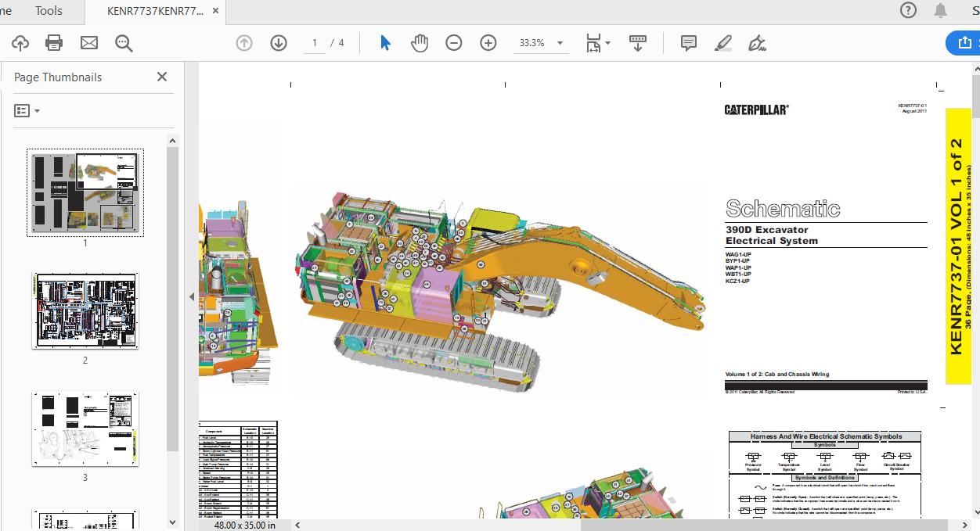
Task: Open the Help question mark icon
Action: [x=908, y=10]
